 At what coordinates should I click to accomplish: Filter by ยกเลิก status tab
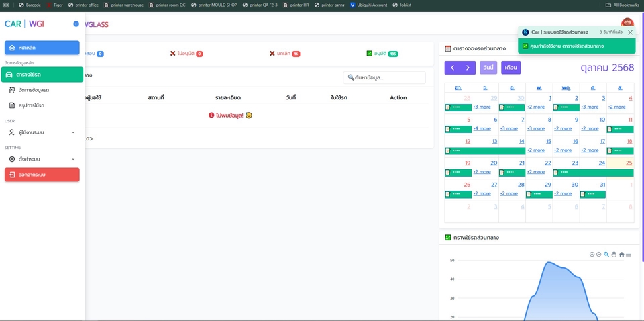(284, 54)
